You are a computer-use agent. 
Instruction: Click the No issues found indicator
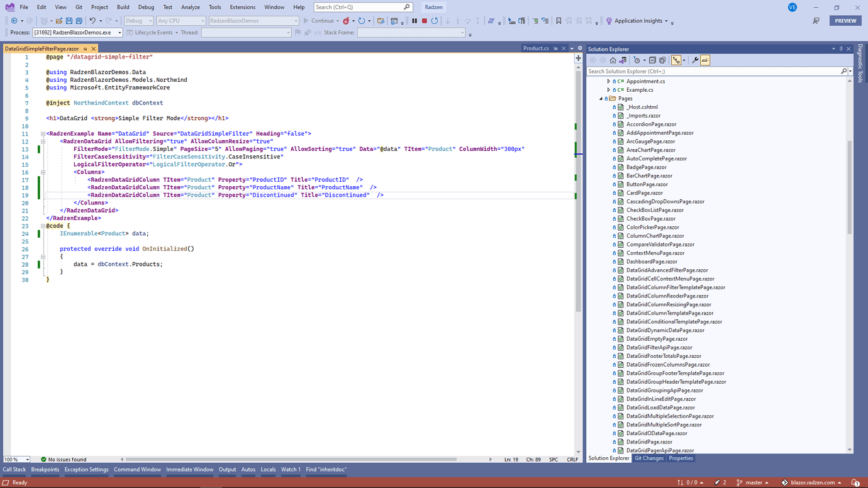click(x=64, y=460)
